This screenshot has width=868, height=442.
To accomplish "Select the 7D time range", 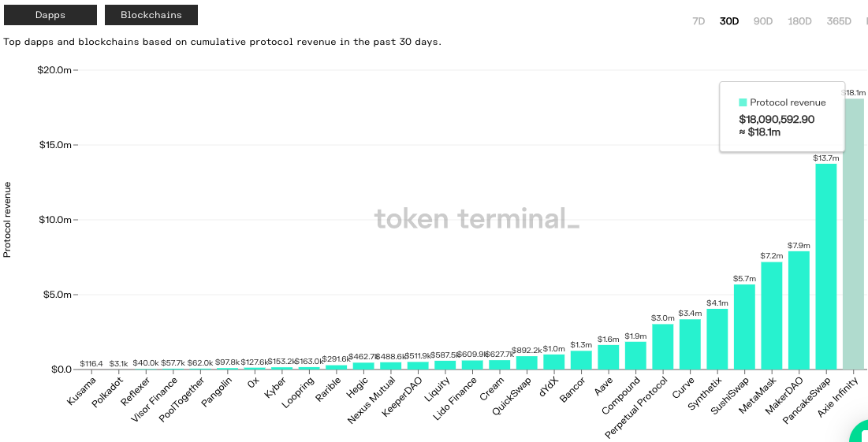I will (698, 21).
